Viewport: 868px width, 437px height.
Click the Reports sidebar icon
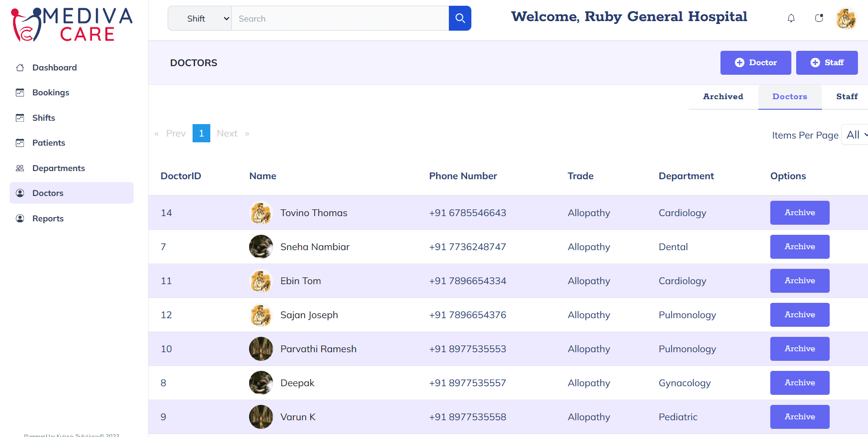click(20, 218)
